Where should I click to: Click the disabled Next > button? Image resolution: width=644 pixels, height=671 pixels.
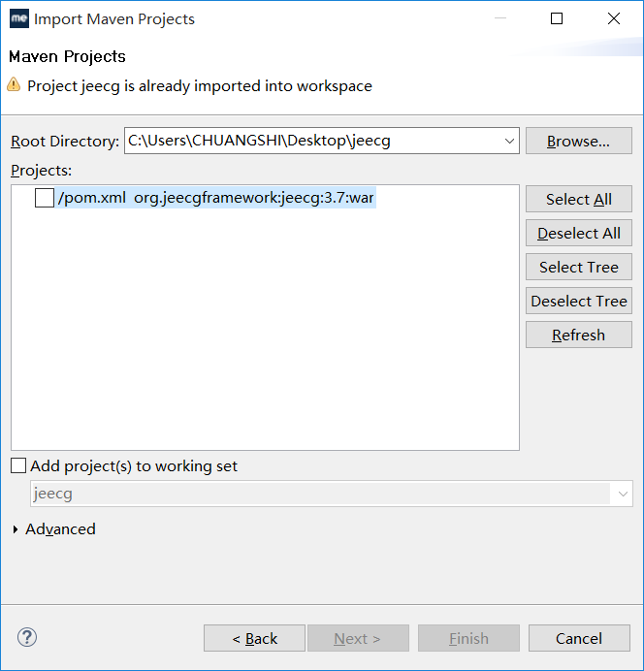point(358,638)
